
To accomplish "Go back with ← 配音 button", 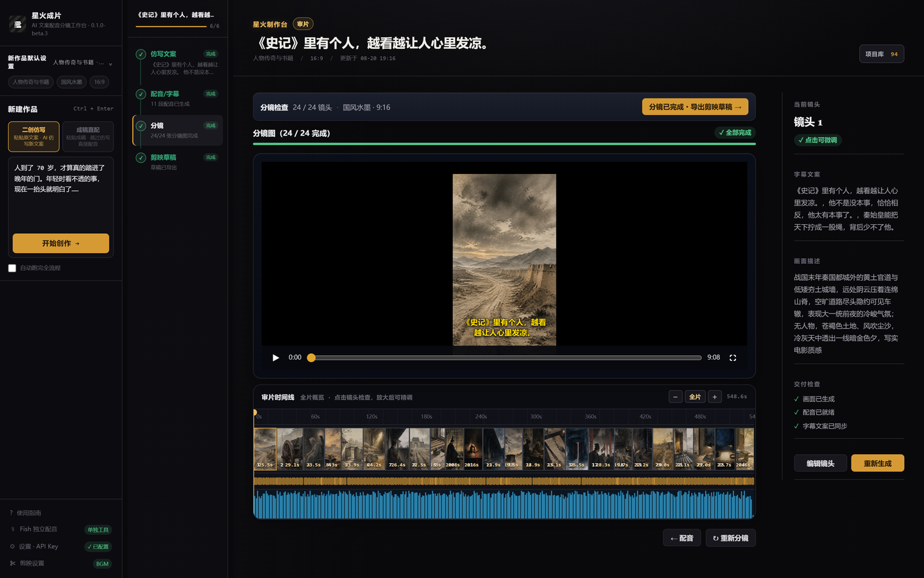I will [x=681, y=538].
